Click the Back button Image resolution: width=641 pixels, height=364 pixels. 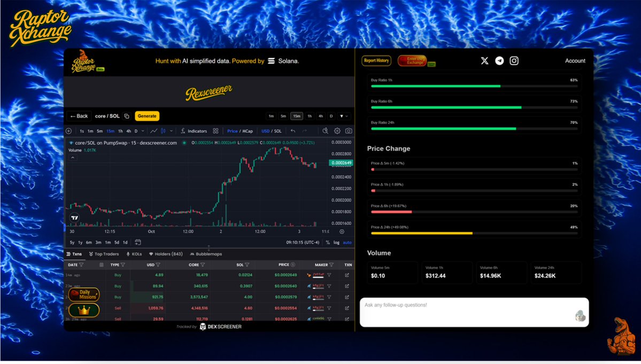pos(79,116)
